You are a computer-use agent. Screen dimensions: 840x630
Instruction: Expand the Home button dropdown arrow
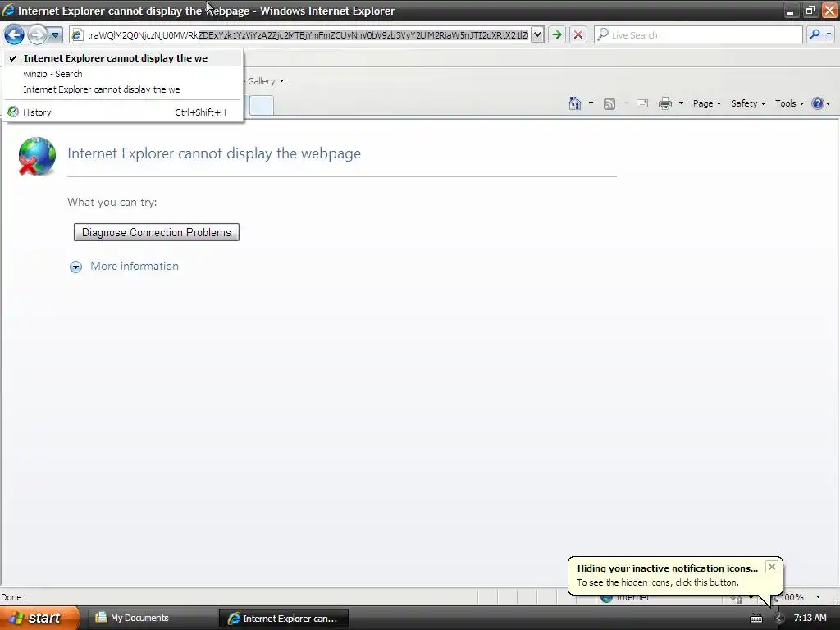point(591,103)
